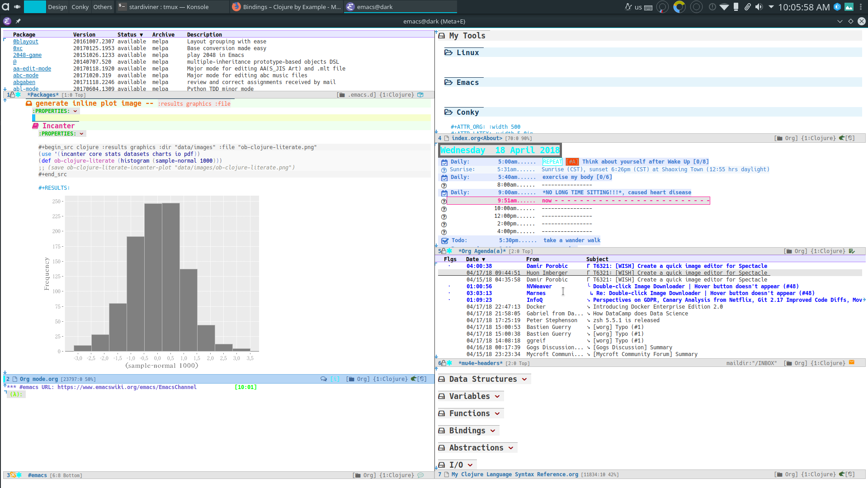Click the cyan active desktop in the pager
Screen dimensions: 868x488
35,7
